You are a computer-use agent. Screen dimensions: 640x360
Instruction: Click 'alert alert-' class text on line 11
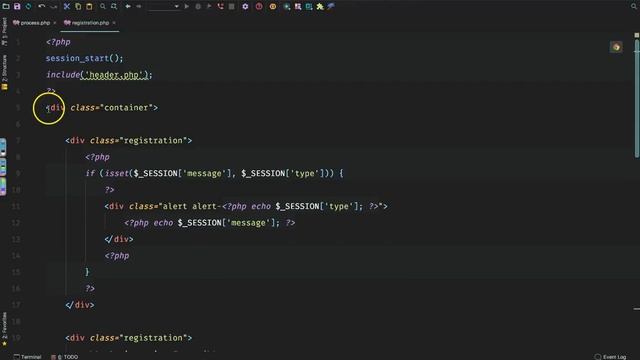pos(192,206)
